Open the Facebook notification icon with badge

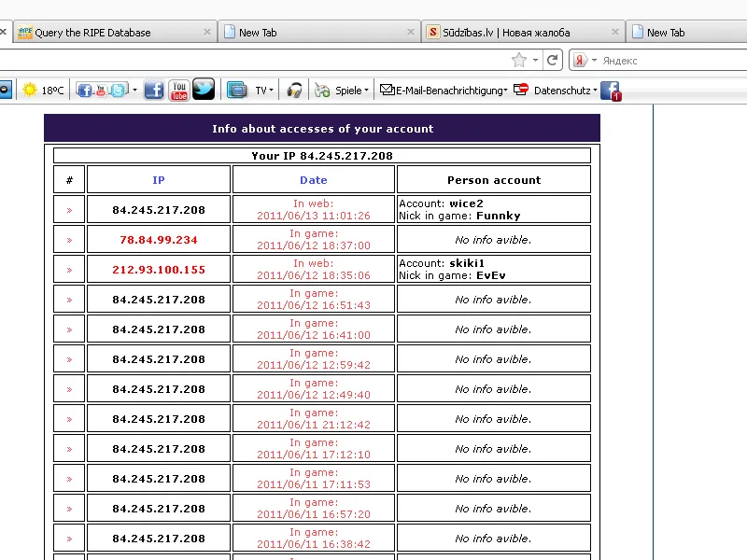(611, 91)
